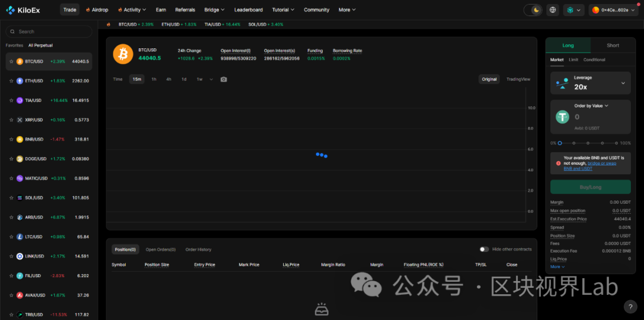Open wallet account 0x4Ce...602e
Viewport: 644px width, 320px height.
coord(612,10)
